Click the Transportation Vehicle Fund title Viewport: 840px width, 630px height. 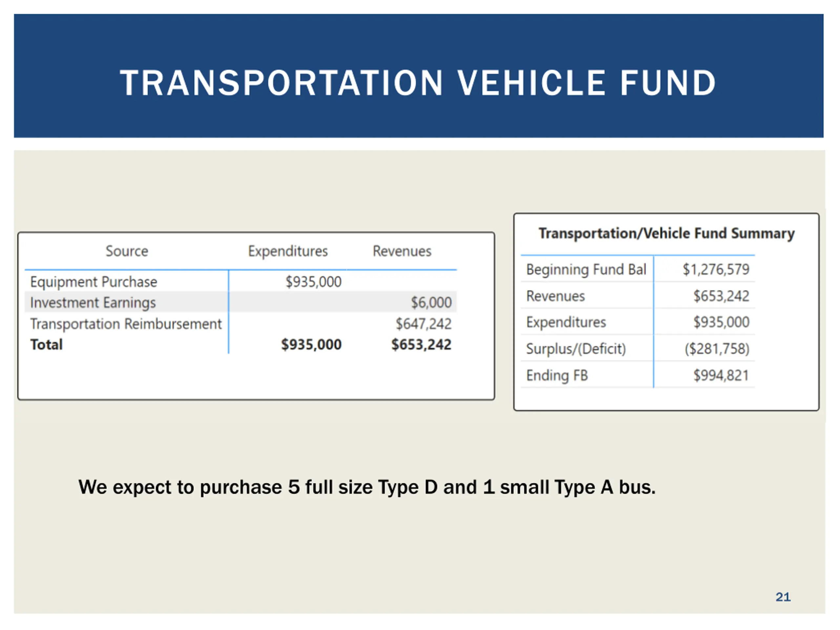tap(418, 82)
